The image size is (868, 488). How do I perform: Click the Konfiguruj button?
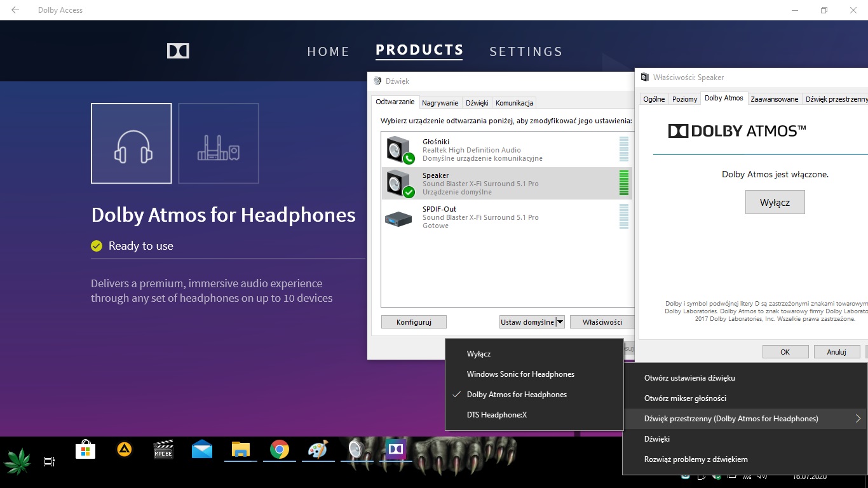point(414,322)
